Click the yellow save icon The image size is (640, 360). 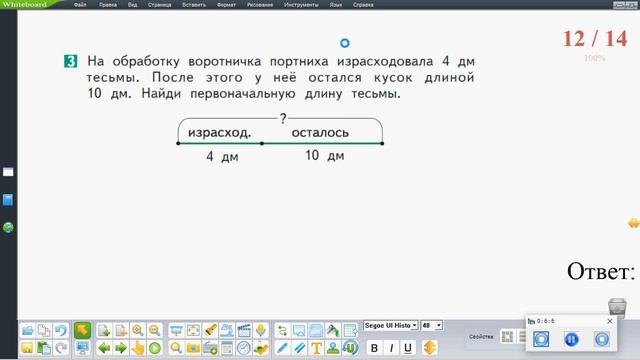click(x=27, y=348)
